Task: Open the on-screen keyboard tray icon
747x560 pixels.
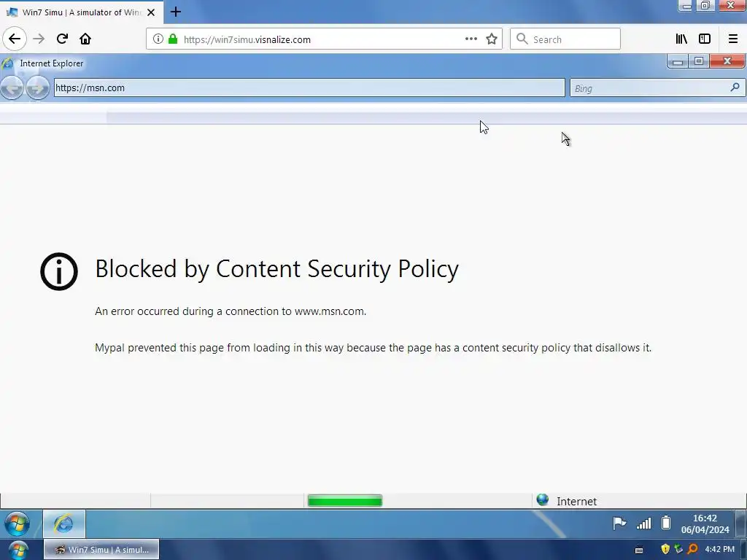Action: coord(639,550)
